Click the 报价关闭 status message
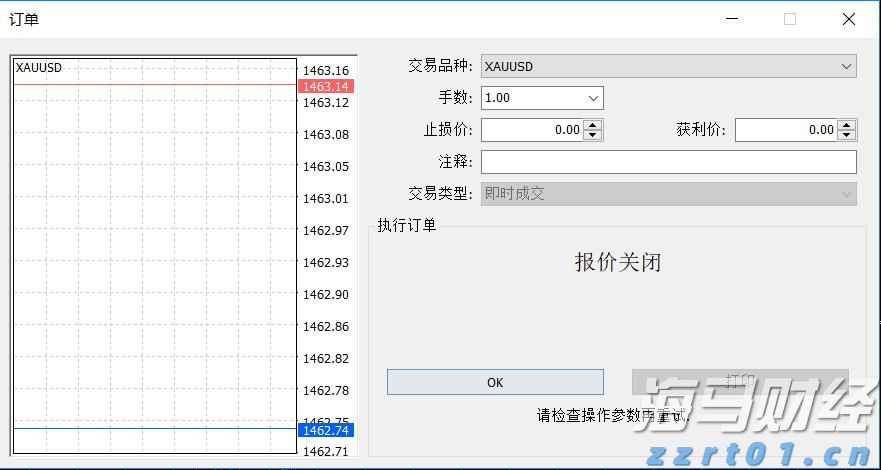The width and height of the screenshot is (881, 470). point(617,262)
